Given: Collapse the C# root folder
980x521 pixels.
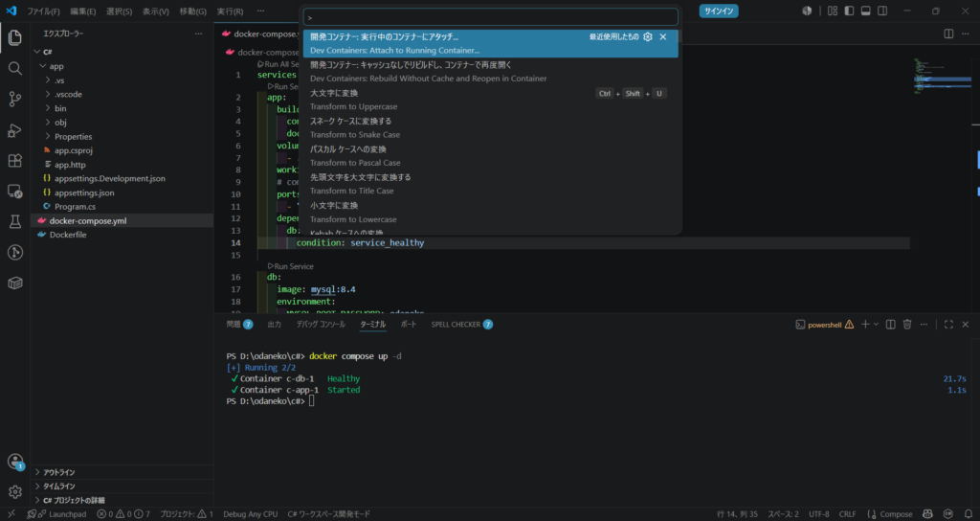Looking at the screenshot, I should pyautogui.click(x=37, y=52).
